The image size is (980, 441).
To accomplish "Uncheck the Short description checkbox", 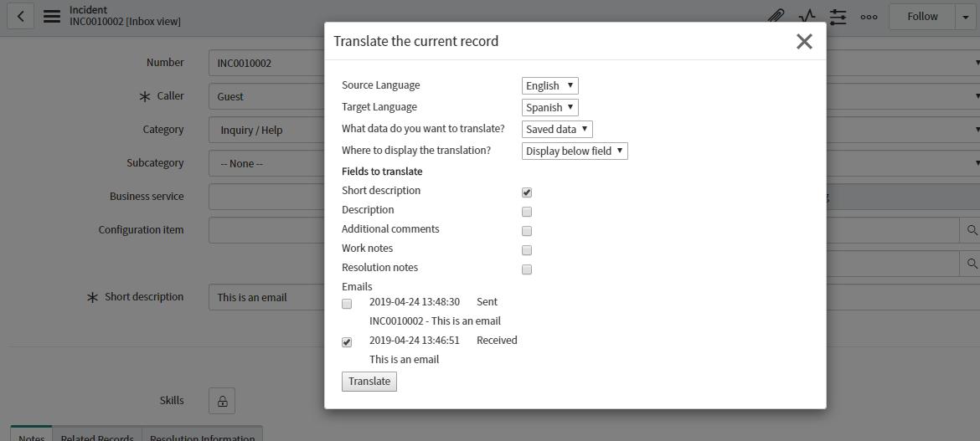I will click(x=527, y=192).
